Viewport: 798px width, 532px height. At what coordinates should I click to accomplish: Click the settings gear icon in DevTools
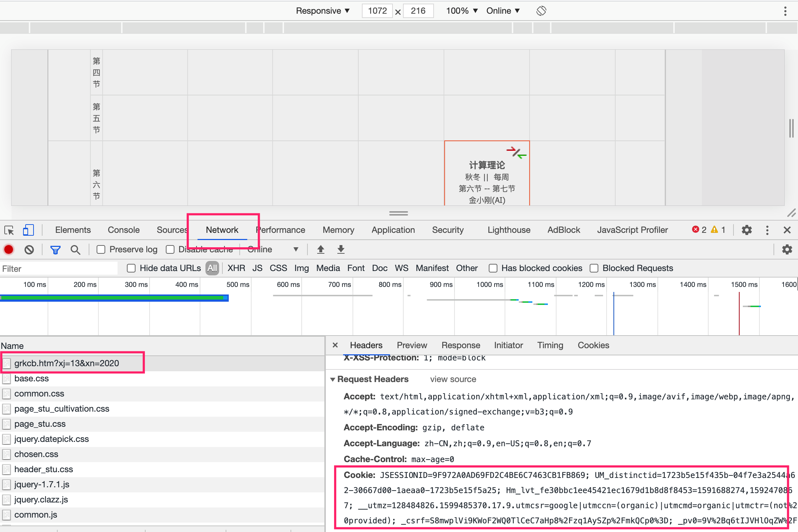pos(746,230)
